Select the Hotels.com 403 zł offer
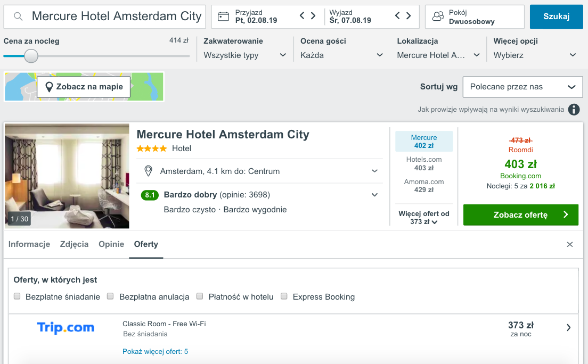The image size is (588, 364). 424,164
